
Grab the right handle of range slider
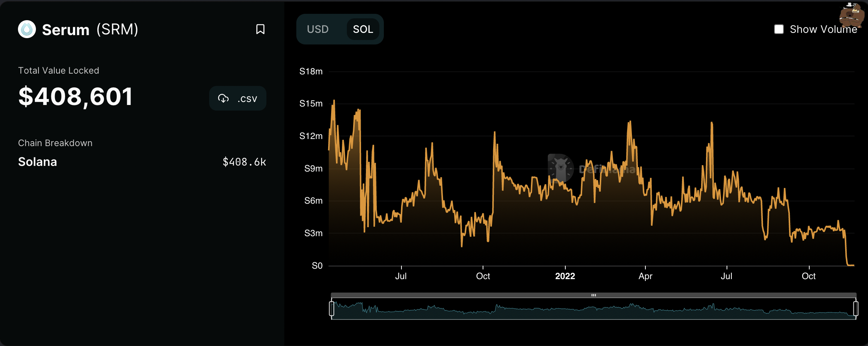[x=856, y=309]
